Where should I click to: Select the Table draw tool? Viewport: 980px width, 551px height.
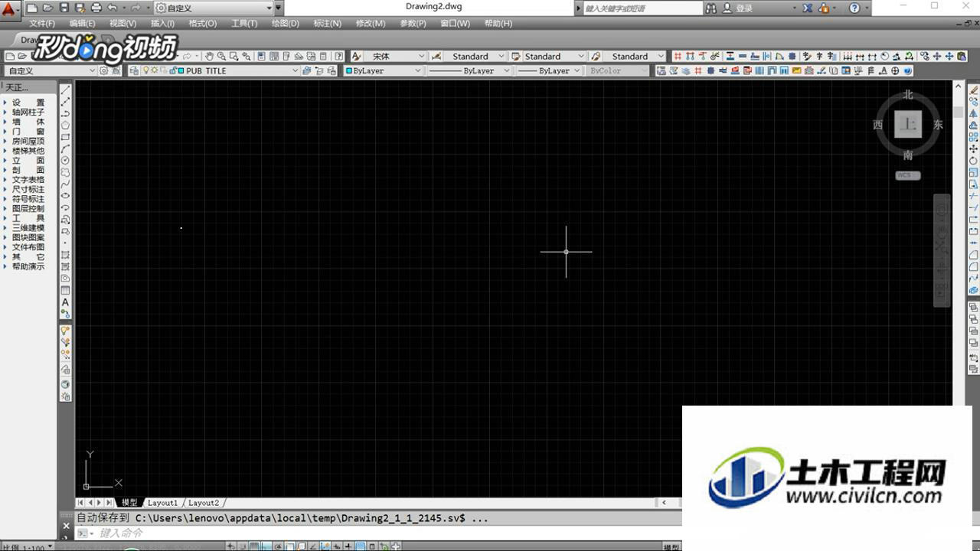click(x=66, y=290)
